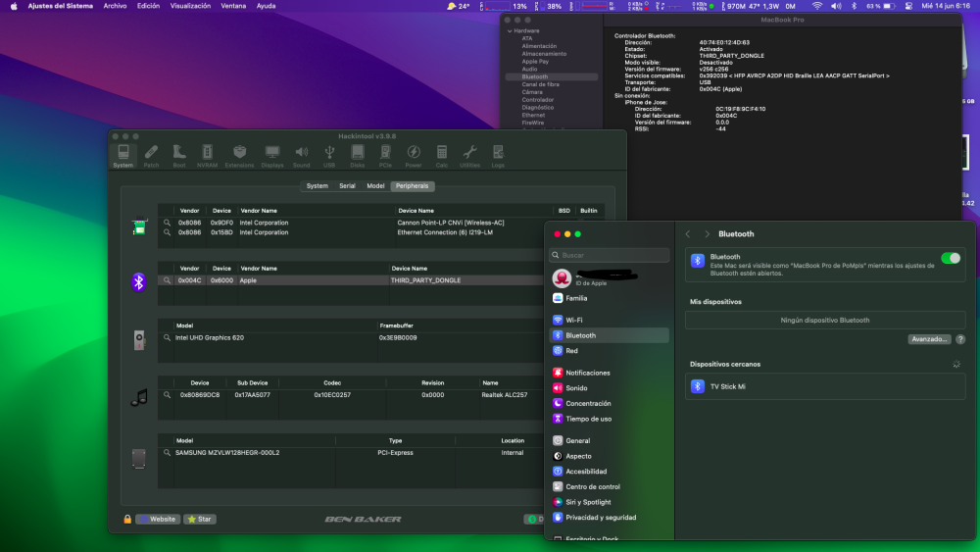Viewport: 980px width, 552px height.
Task: Open Displays section in Hackintool
Action: (271, 156)
